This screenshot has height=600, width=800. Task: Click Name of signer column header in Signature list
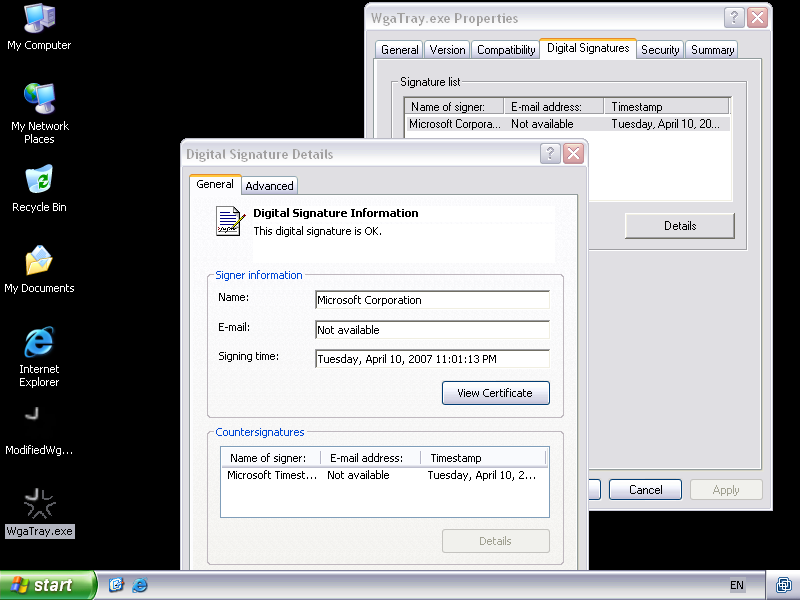[x=454, y=107]
